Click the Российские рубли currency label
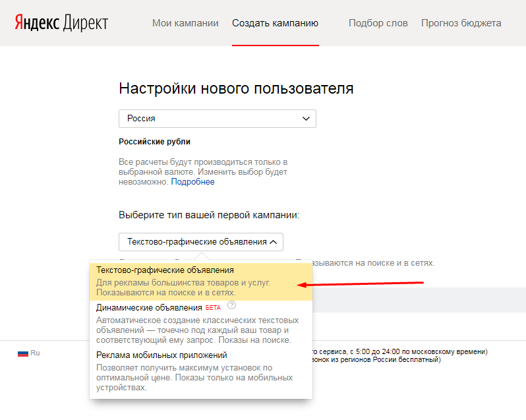This screenshot has width=526, height=420. 155,142
